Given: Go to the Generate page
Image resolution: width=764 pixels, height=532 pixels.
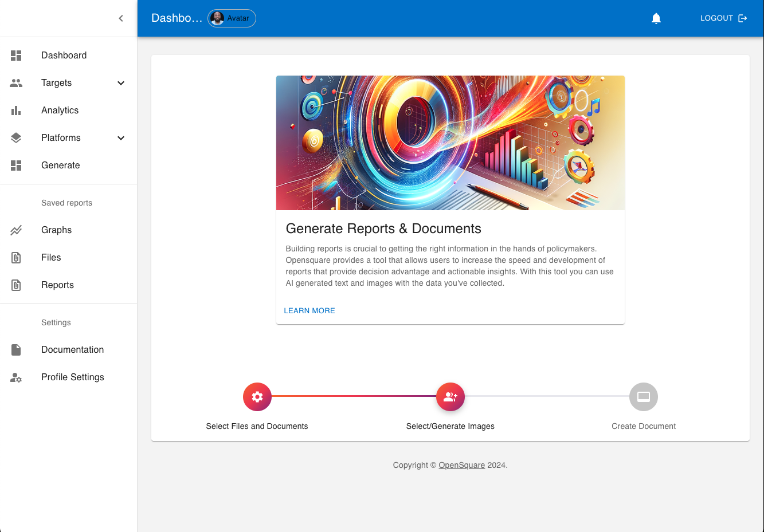Looking at the screenshot, I should pos(69,165).
